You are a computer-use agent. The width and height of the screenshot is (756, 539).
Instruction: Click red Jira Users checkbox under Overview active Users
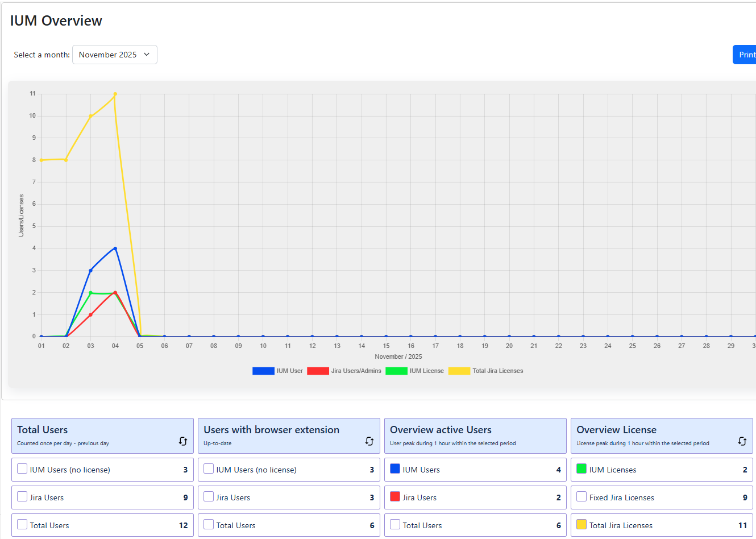coord(395,497)
